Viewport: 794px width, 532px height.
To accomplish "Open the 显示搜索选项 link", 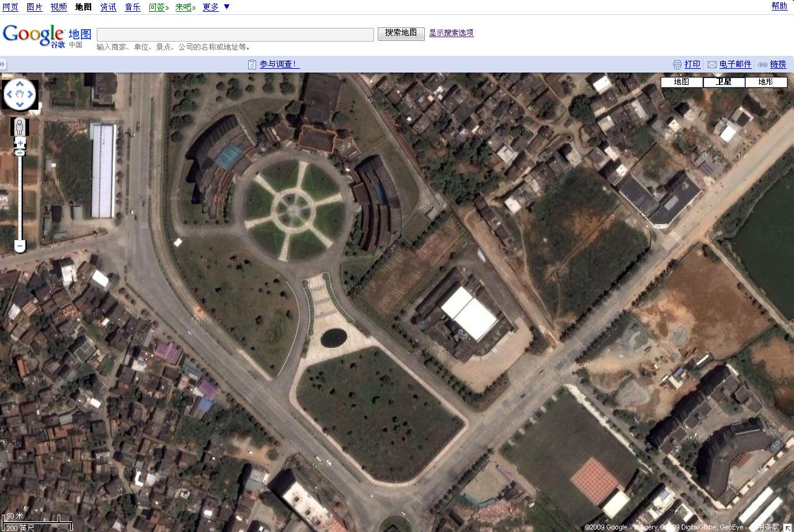I will [x=451, y=33].
